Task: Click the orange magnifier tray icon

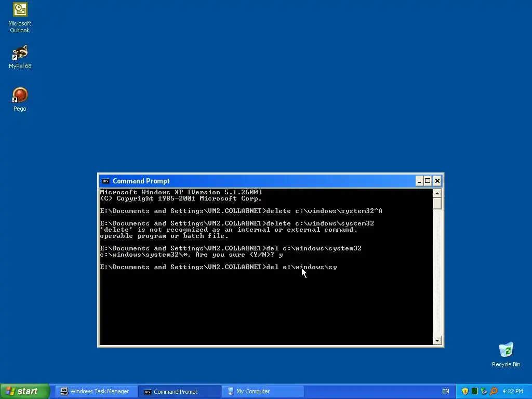Action: point(494,391)
